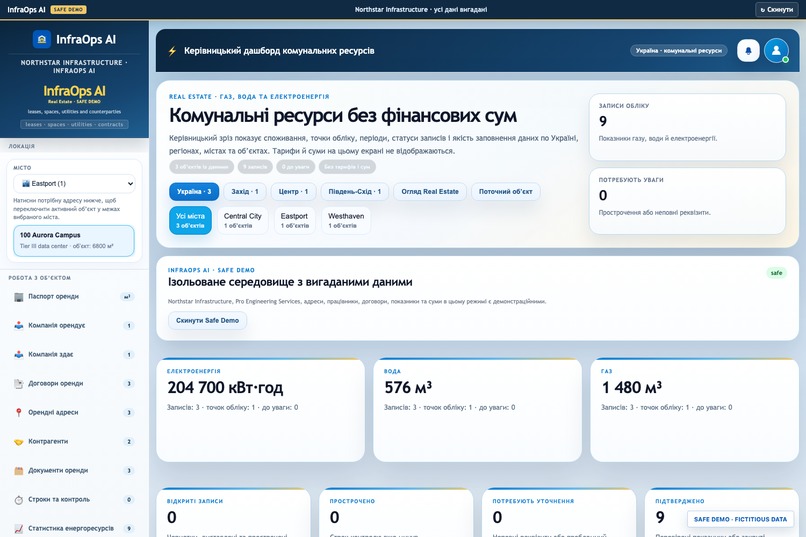Open Документи оренди in the sidebar
The image size is (806, 537).
tap(74, 470)
